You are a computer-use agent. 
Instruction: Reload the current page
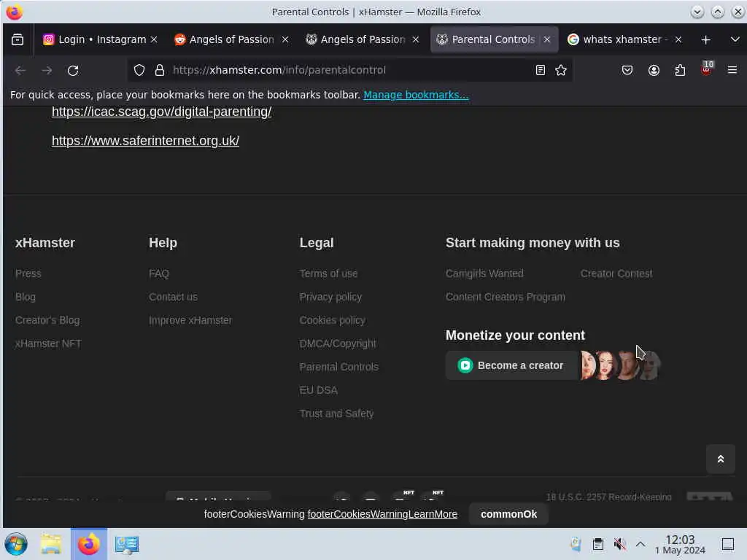[x=73, y=71]
